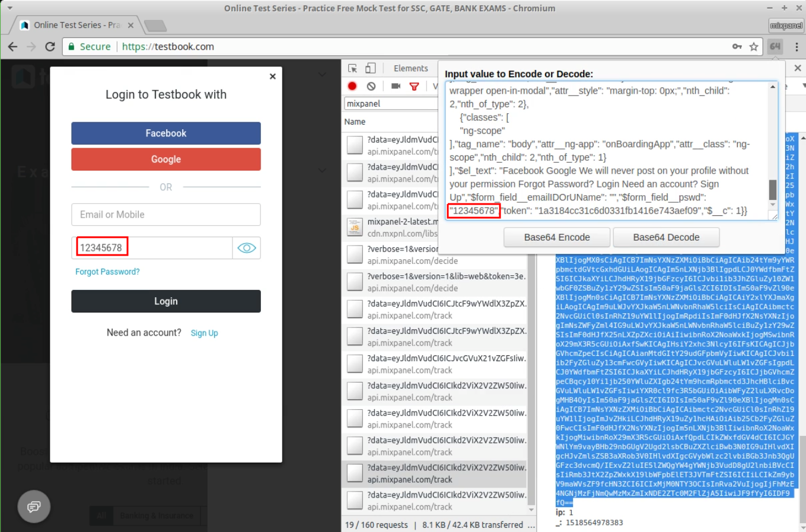This screenshot has width=806, height=532.
Task: Open the Sign Up link
Action: click(204, 333)
